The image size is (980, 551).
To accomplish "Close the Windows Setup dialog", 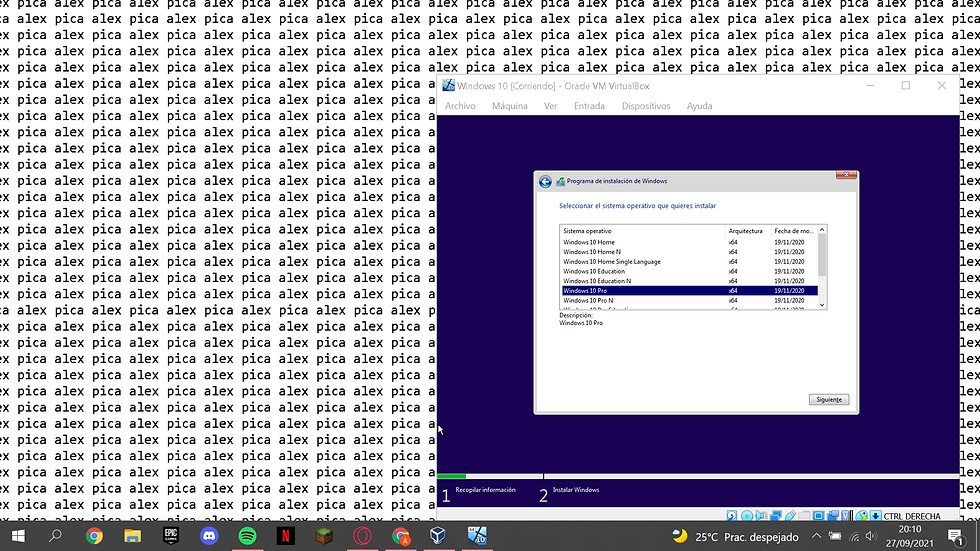I will click(846, 175).
